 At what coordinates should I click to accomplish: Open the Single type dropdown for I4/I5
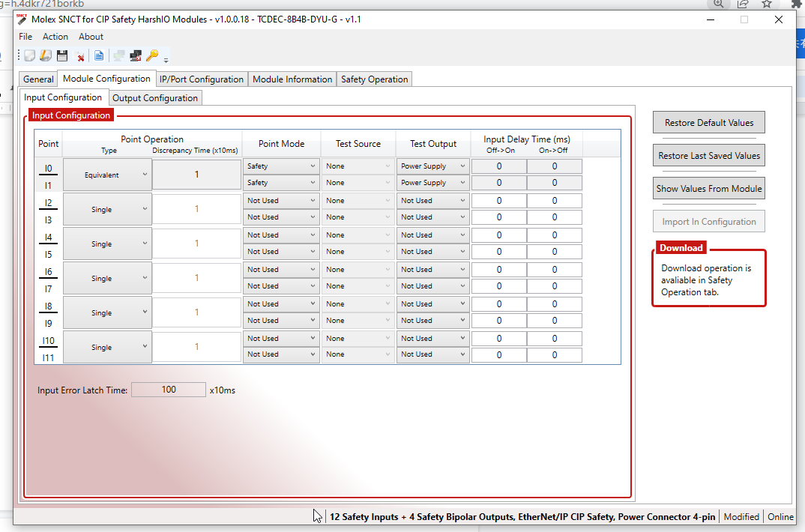click(107, 244)
